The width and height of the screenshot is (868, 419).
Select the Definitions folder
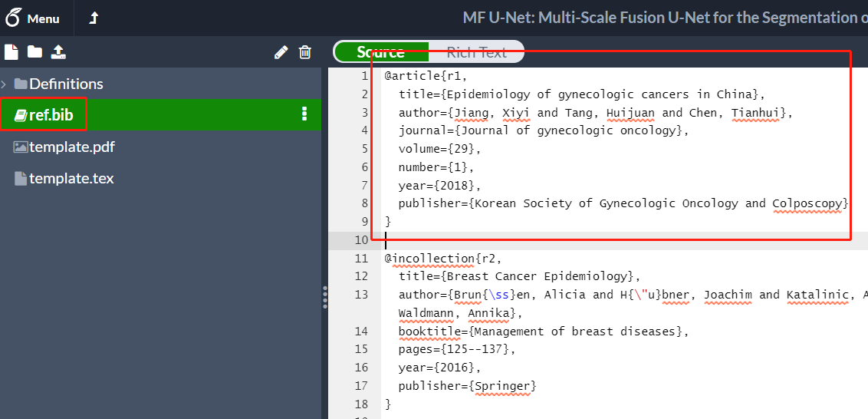point(66,84)
